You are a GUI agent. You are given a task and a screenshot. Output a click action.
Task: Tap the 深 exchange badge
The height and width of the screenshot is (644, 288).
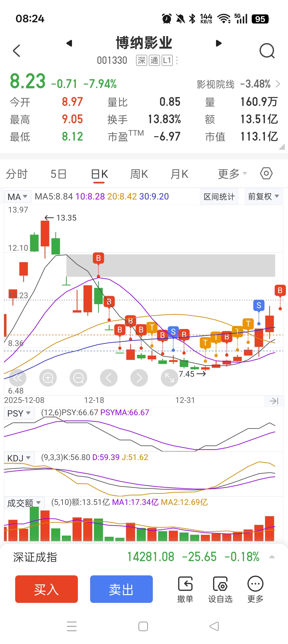point(142,60)
